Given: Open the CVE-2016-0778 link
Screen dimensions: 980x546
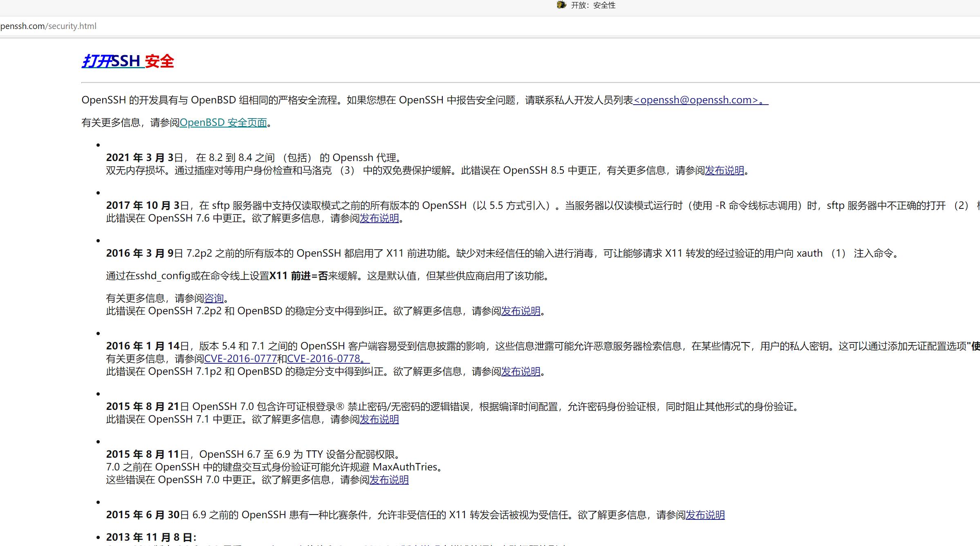Looking at the screenshot, I should pos(328,359).
